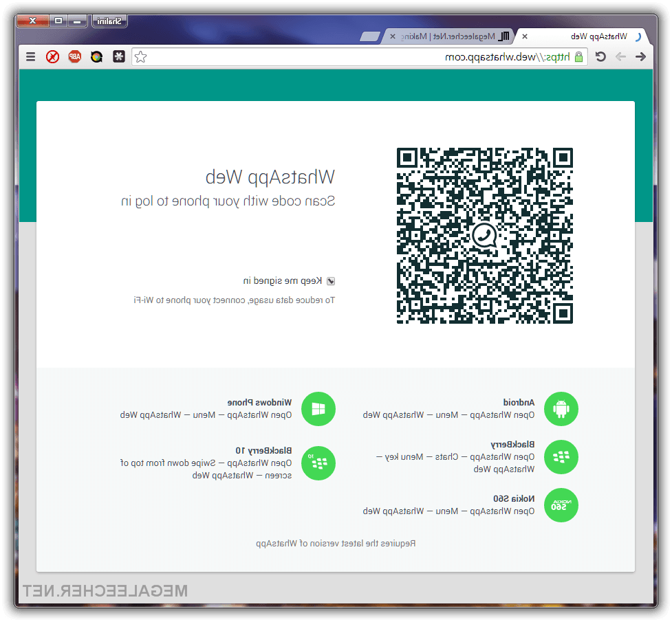Click the Nokia S60 green circle icon

(x=561, y=505)
